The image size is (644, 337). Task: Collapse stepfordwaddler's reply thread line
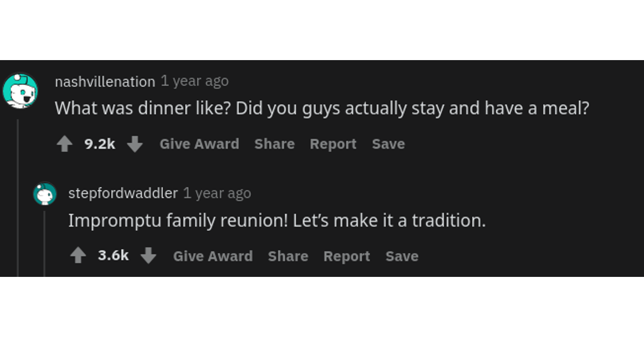pos(44,244)
